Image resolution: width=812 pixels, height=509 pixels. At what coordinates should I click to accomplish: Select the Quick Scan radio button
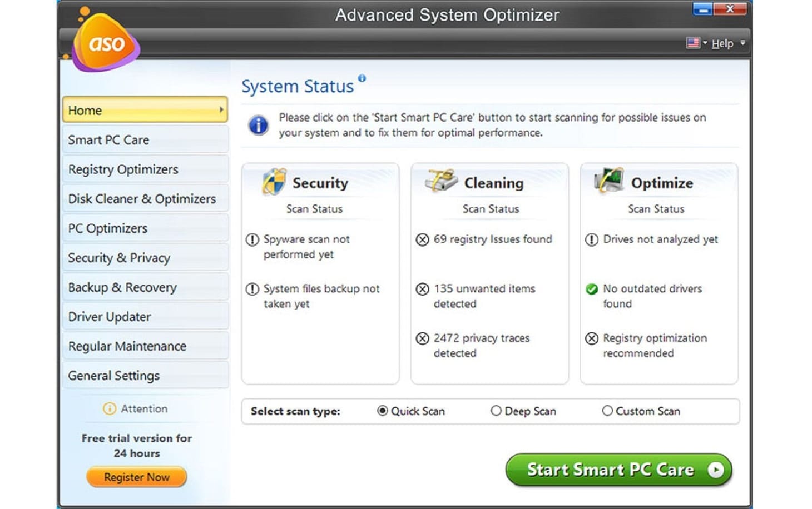(381, 411)
